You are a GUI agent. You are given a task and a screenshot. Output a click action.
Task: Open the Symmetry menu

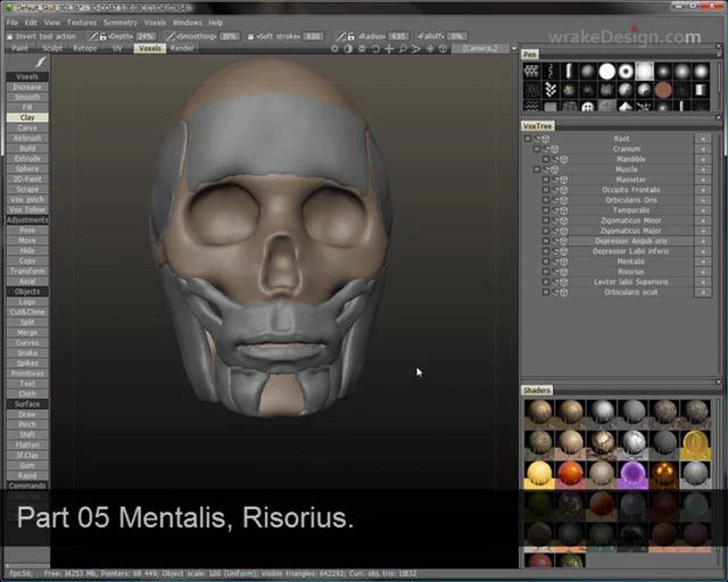(120, 23)
